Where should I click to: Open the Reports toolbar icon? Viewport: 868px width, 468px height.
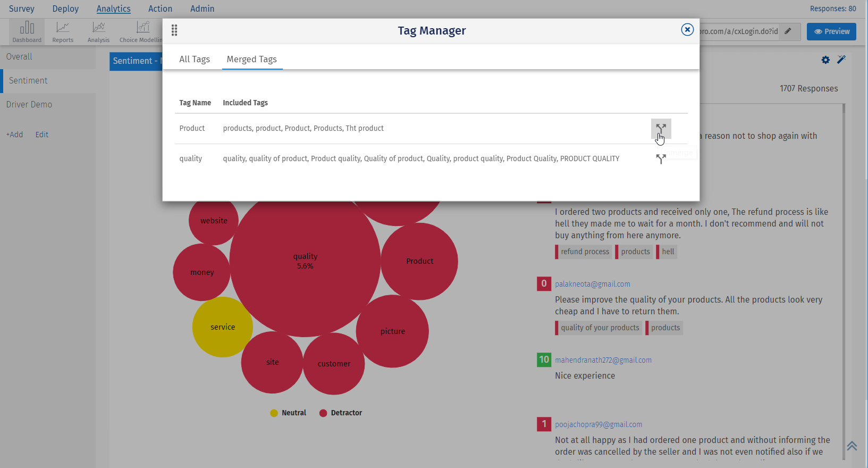point(63,32)
